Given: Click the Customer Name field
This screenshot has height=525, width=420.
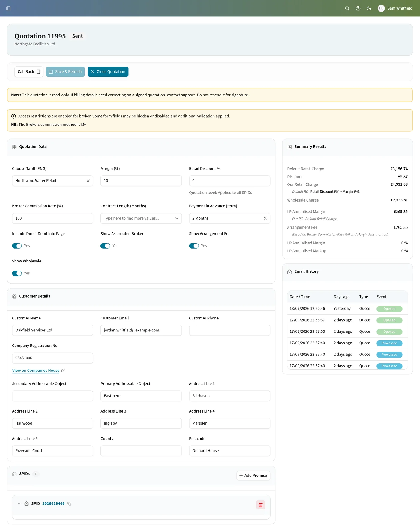Looking at the screenshot, I should (52, 330).
